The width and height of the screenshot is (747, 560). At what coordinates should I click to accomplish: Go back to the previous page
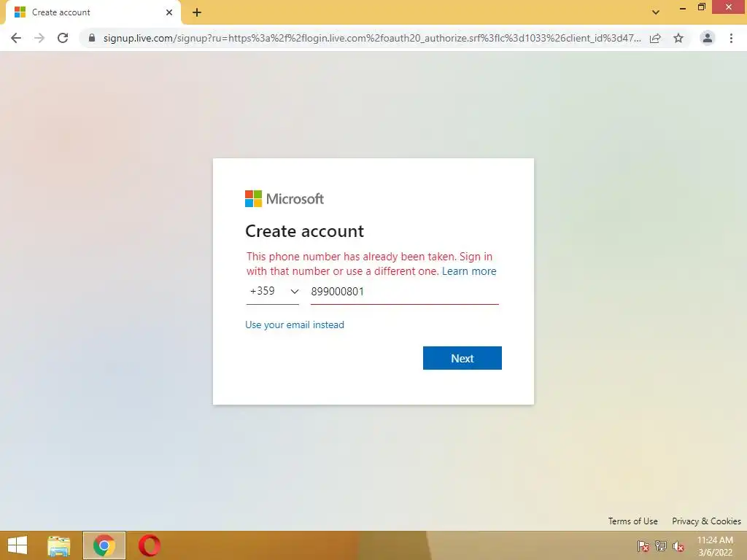point(16,38)
